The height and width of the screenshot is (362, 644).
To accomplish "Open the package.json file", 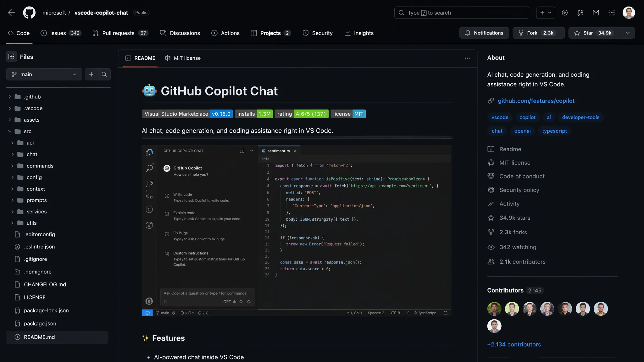I will [40, 323].
